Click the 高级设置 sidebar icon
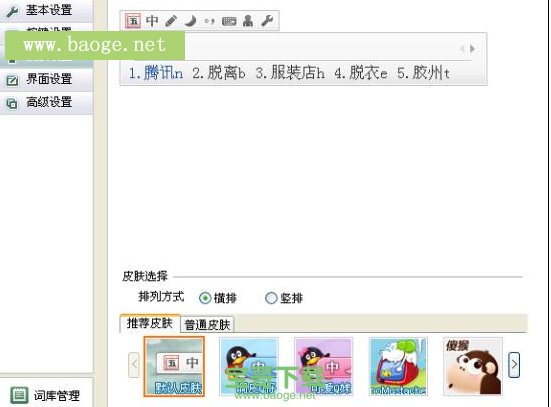 [12, 103]
